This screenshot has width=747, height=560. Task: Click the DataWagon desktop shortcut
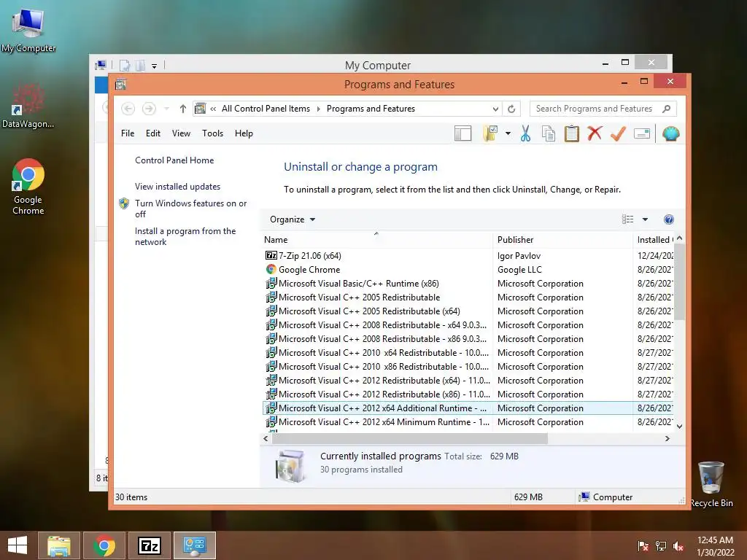pos(28,106)
